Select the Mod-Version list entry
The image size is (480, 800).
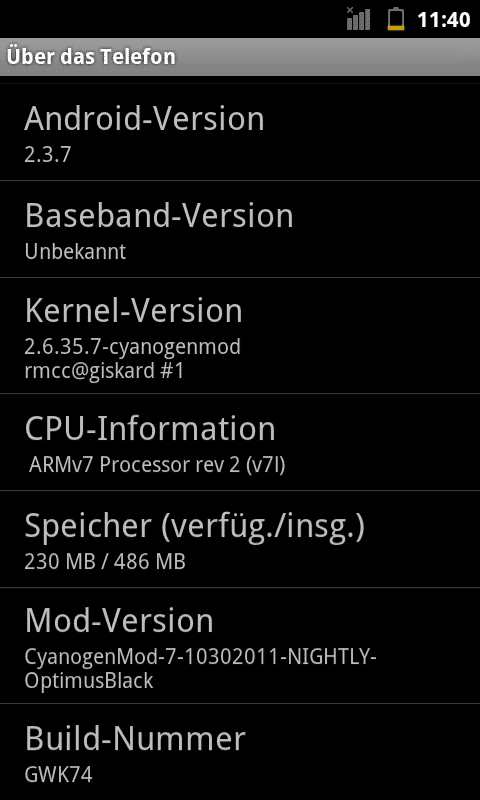click(240, 646)
